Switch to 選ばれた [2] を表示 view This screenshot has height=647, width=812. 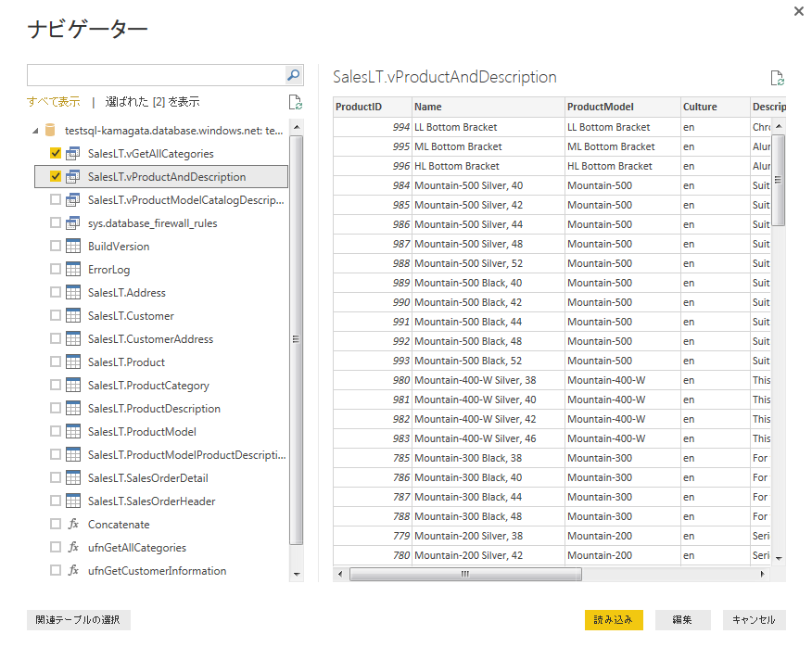click(x=152, y=102)
